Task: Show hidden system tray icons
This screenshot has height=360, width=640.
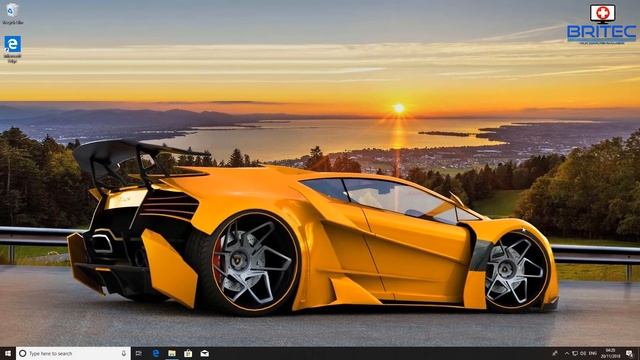Action: click(x=567, y=353)
